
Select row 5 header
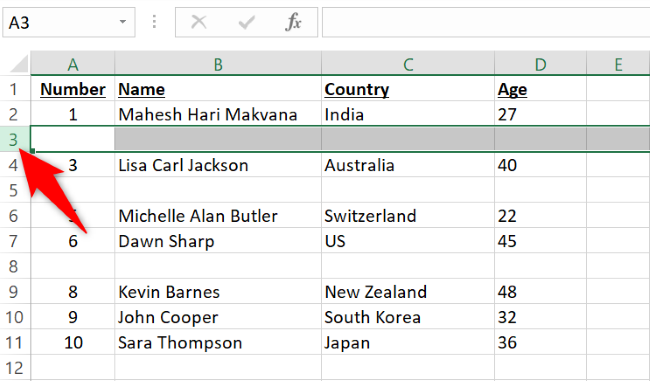click(x=14, y=190)
